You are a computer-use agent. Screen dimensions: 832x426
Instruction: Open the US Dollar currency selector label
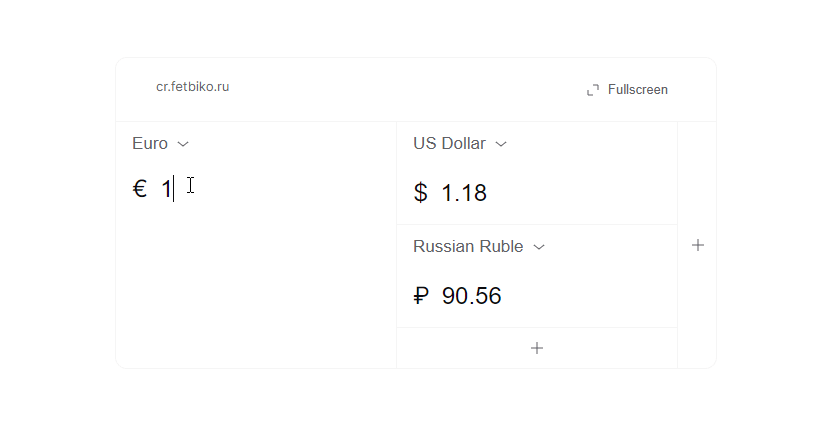click(x=449, y=144)
